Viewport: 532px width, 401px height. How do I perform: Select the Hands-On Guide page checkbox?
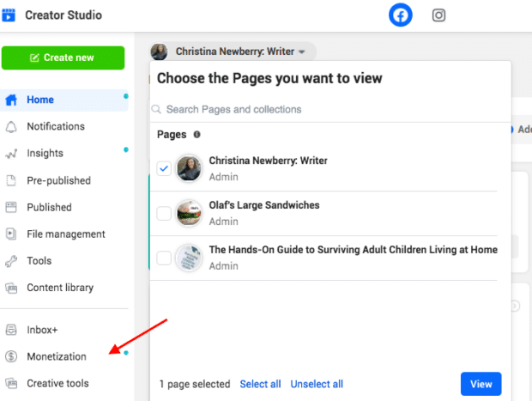pyautogui.click(x=164, y=258)
